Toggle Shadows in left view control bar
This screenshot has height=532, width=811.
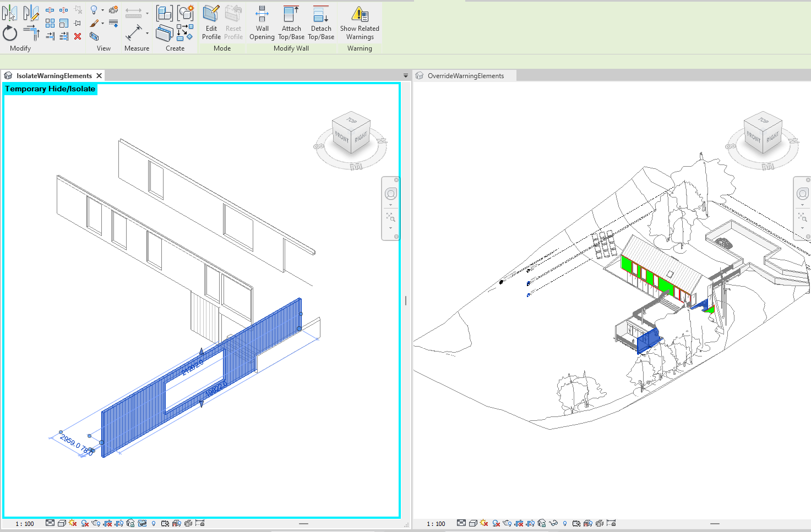[85, 523]
